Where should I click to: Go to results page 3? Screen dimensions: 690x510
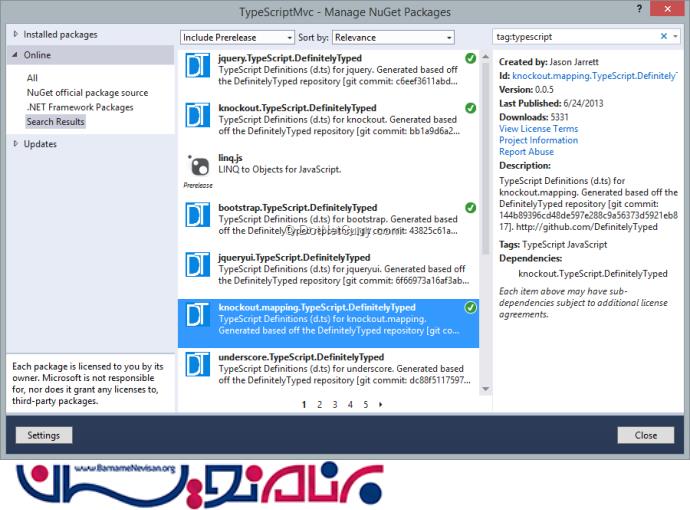(335, 404)
